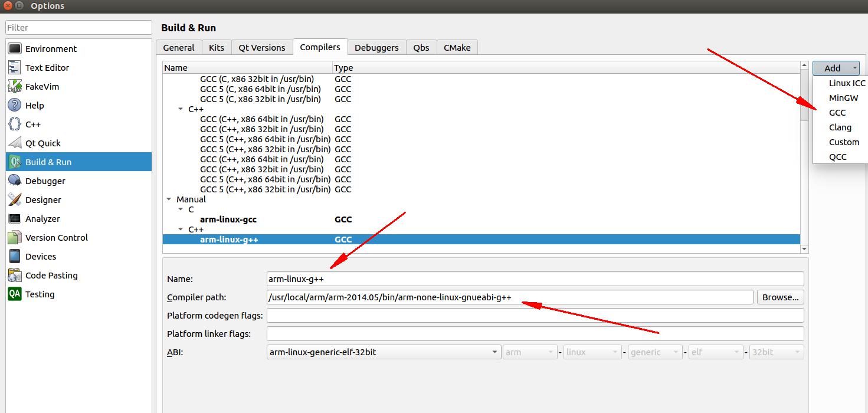Switch to the General tab

179,48
